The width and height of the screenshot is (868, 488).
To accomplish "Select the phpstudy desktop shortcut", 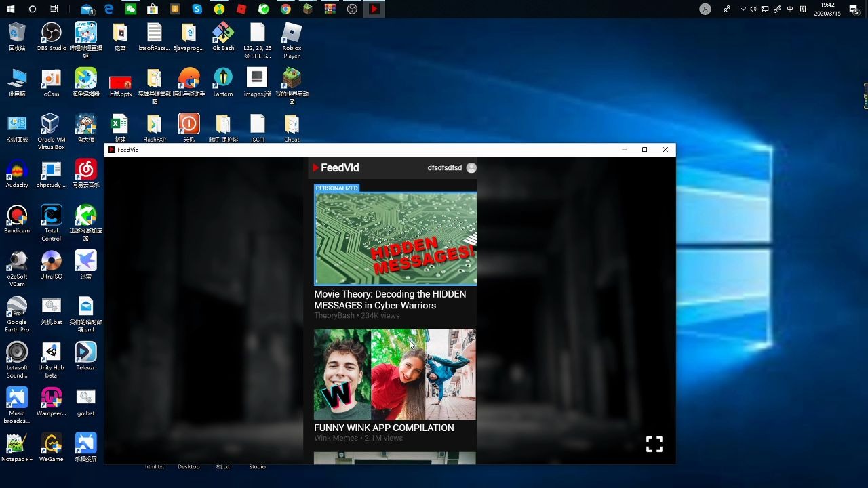I will pos(52,174).
